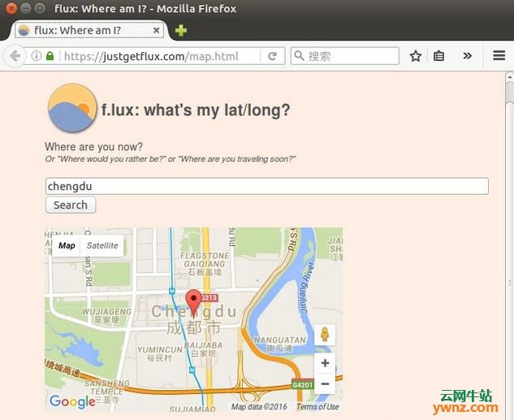Viewport: 514px width, 420px height.
Task: Click the green padlock security icon
Action: click(50, 56)
